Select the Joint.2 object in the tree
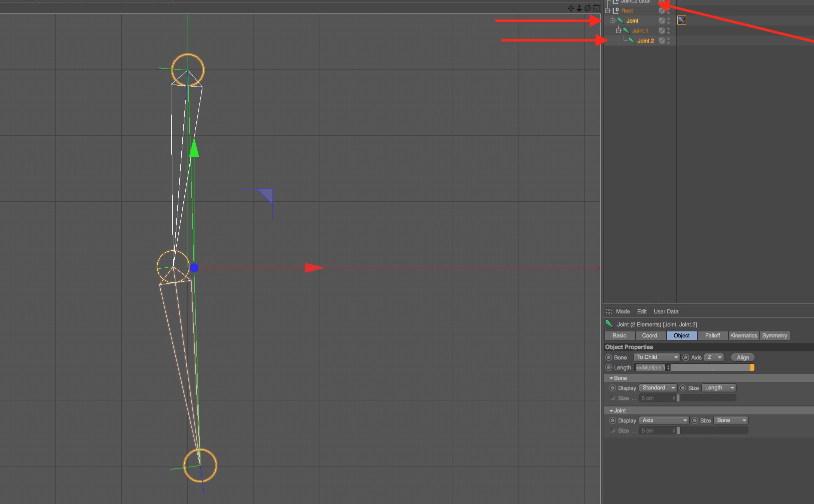This screenshot has width=814, height=504. coord(646,41)
